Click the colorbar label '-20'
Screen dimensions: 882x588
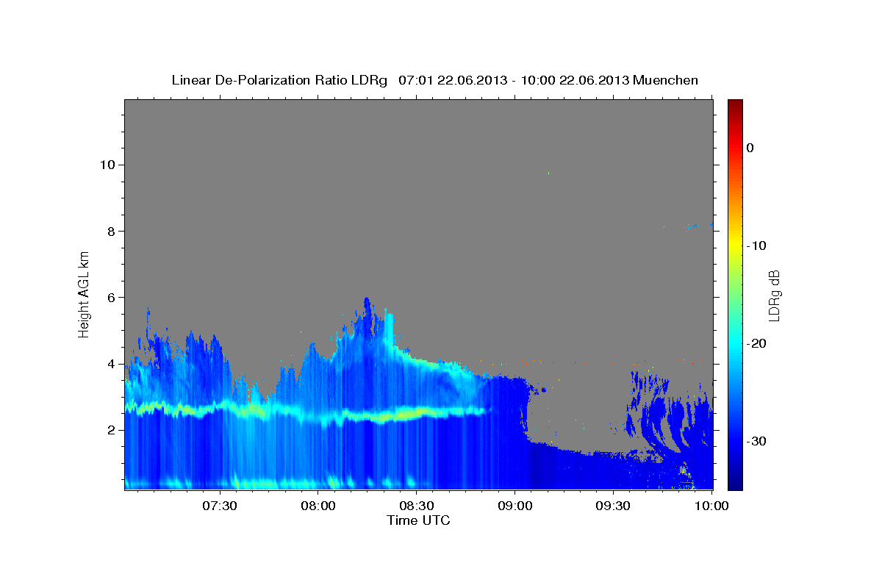[x=757, y=343]
